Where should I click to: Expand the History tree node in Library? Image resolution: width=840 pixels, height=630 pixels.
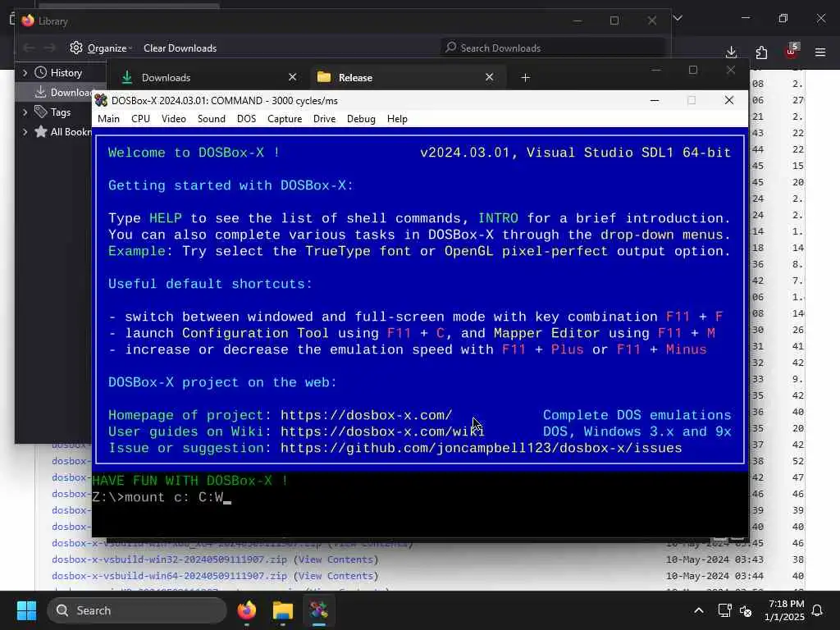point(25,73)
